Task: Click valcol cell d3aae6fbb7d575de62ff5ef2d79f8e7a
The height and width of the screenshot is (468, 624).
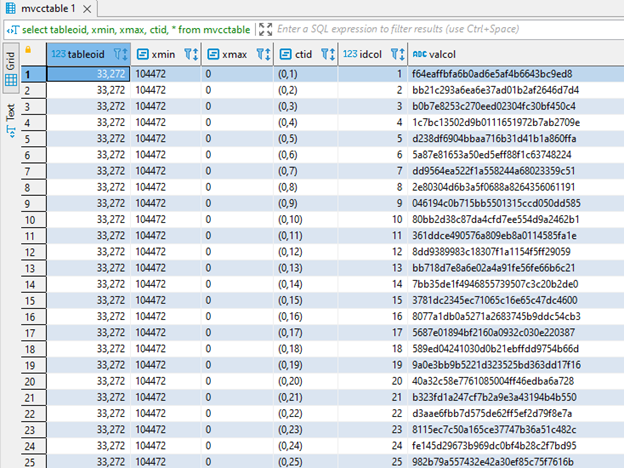Action: point(516,413)
